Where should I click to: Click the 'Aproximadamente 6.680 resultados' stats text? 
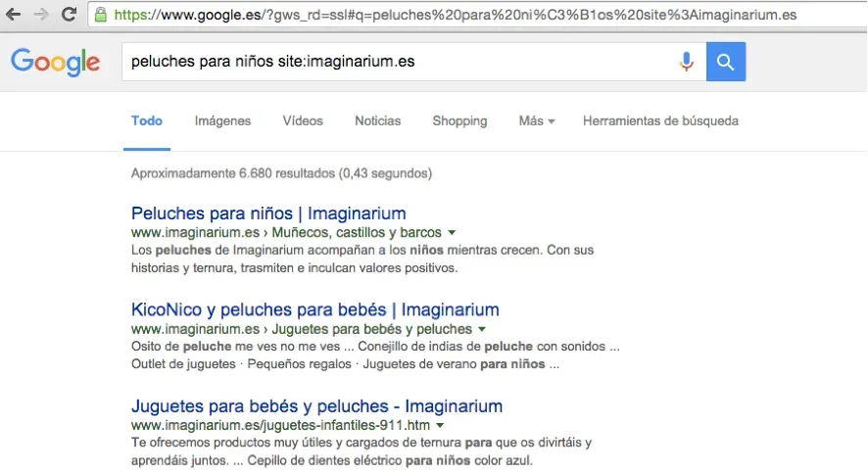[281, 173]
